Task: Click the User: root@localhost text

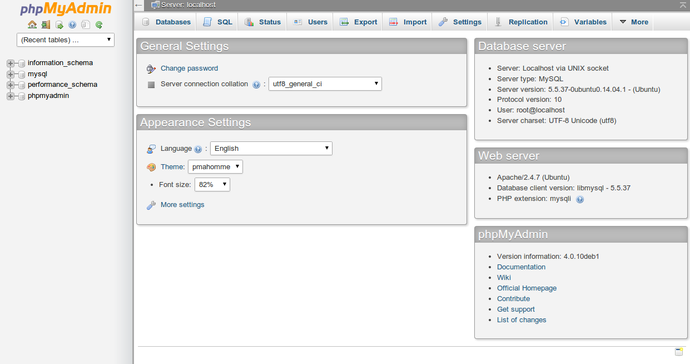Action: [x=531, y=110]
